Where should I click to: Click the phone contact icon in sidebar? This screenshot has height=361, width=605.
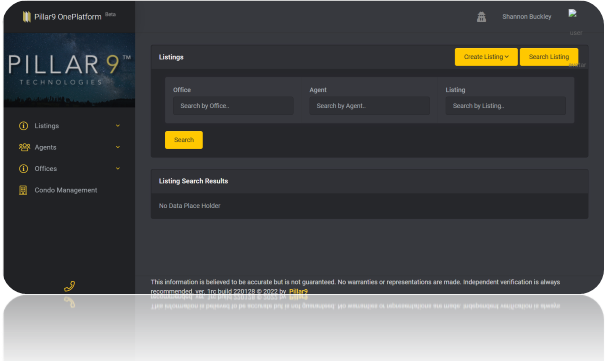tap(69, 286)
